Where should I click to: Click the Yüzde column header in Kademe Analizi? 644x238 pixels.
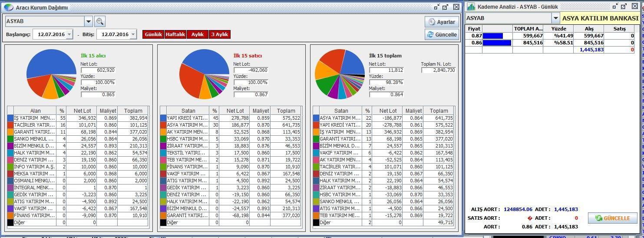pyautogui.click(x=558, y=29)
